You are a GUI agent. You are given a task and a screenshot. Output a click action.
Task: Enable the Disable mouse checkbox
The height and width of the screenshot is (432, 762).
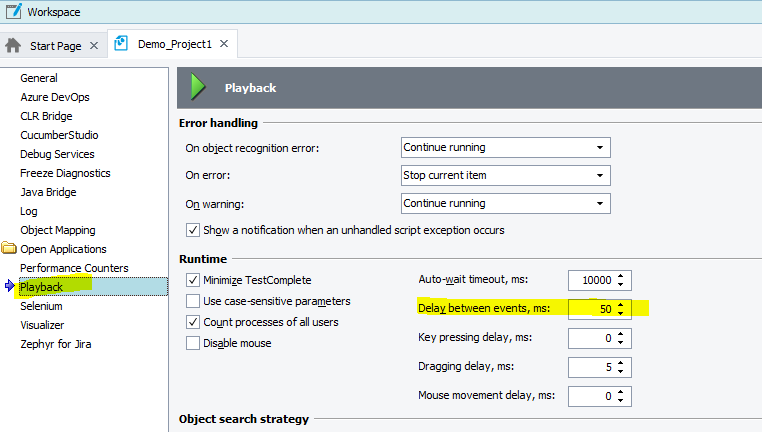193,343
